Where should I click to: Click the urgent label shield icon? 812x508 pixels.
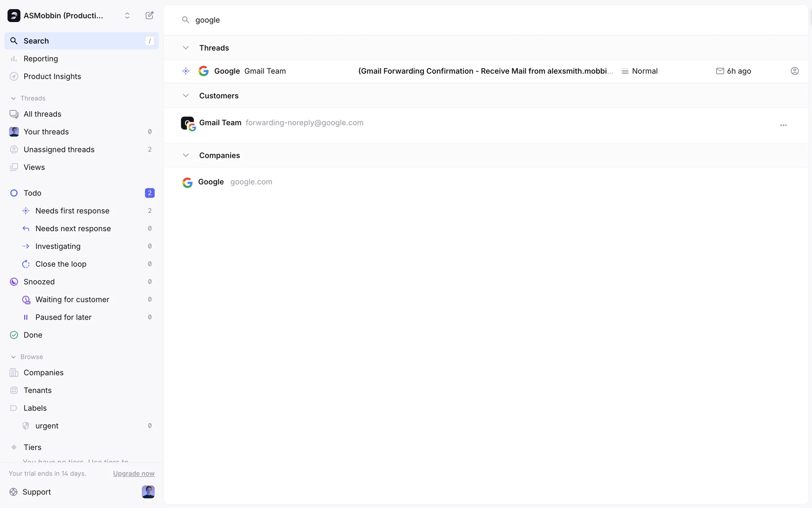(26, 426)
